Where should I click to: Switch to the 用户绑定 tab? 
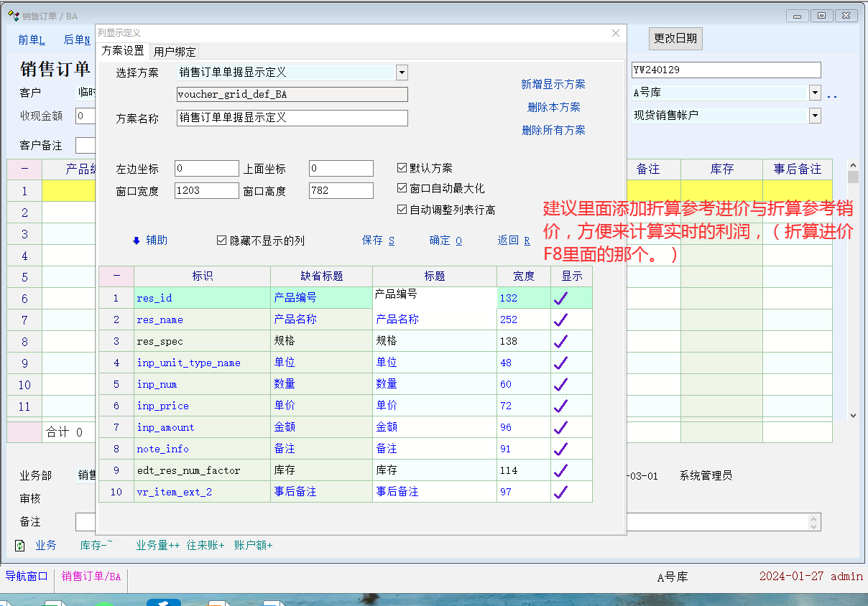(175, 52)
